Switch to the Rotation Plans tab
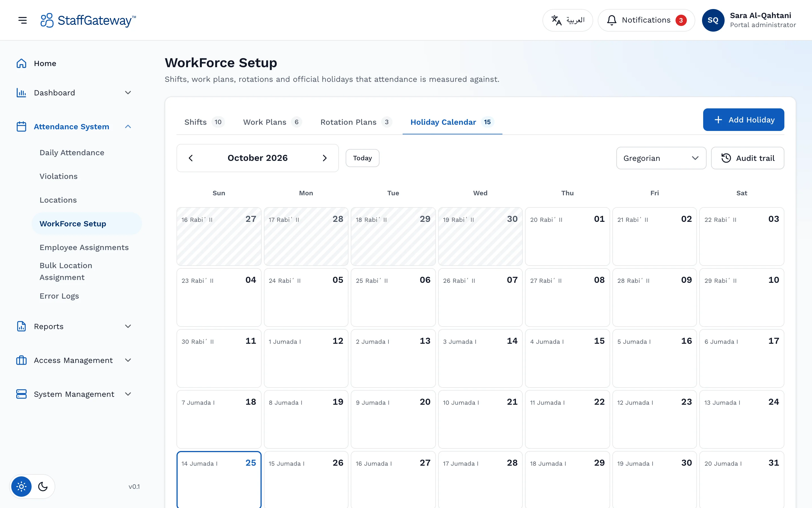This screenshot has height=508, width=812. click(356, 122)
